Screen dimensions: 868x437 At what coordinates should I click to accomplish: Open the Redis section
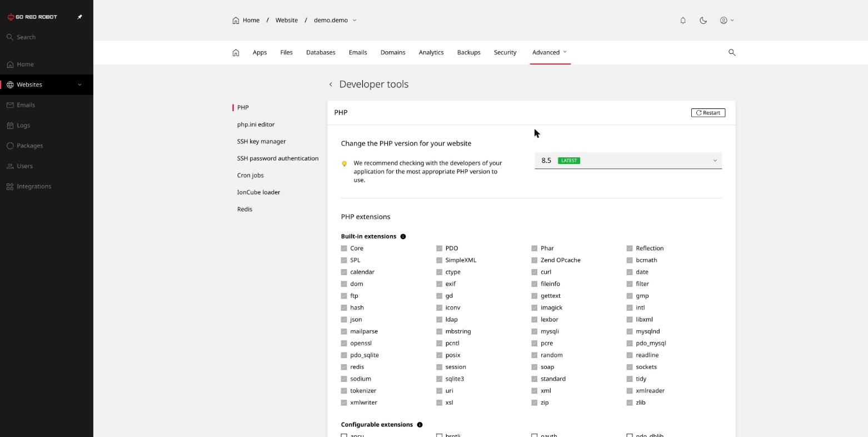[x=245, y=209]
